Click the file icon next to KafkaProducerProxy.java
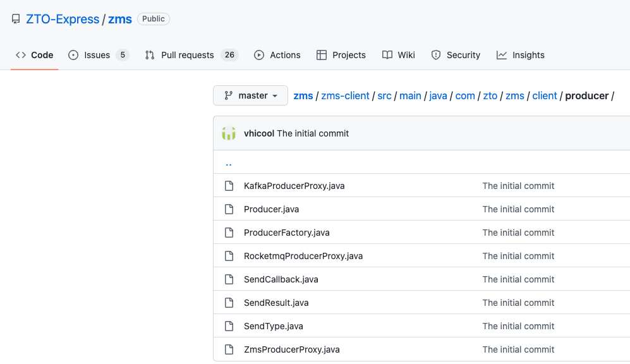Viewport: 630px width, 364px height. [x=230, y=186]
